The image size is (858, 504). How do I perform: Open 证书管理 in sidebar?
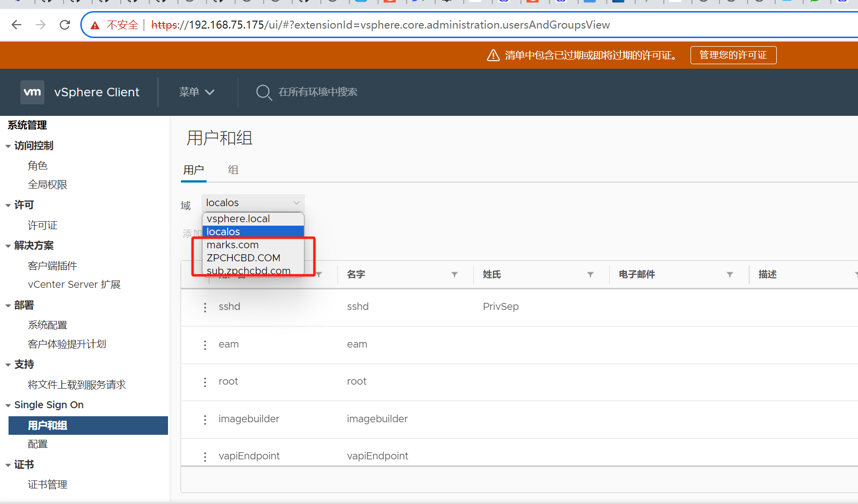48,484
